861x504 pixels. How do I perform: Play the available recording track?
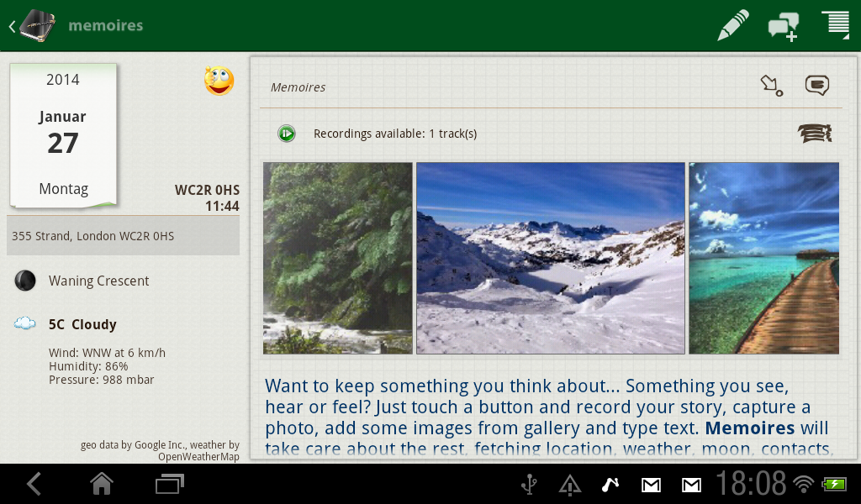(287, 134)
